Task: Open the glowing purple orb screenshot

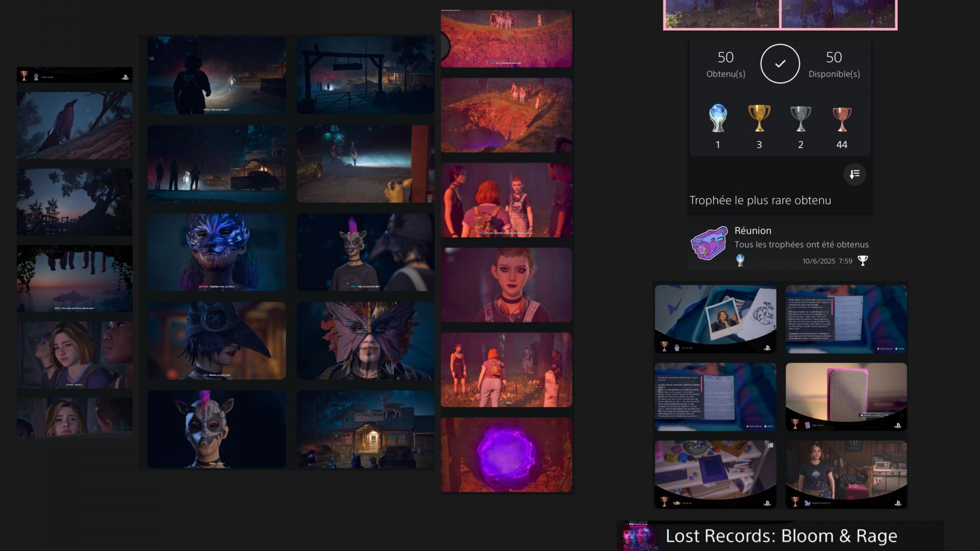Action: tap(506, 455)
